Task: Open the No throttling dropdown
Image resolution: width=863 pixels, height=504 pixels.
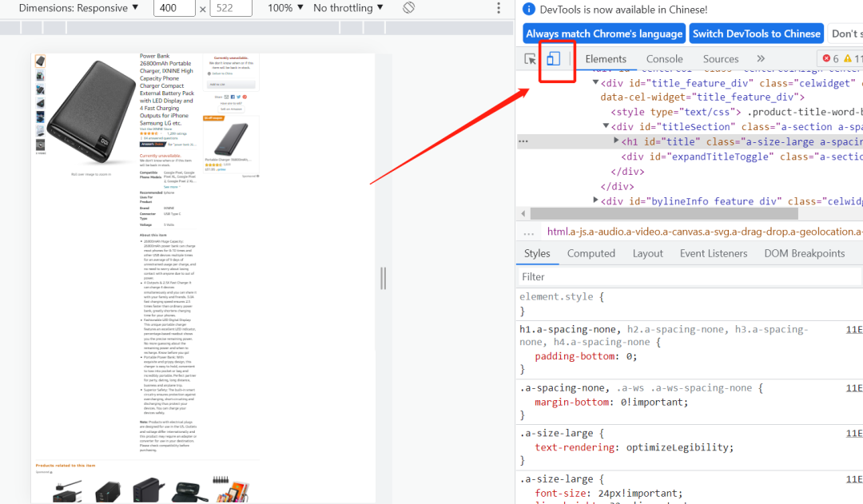Action: [x=348, y=8]
